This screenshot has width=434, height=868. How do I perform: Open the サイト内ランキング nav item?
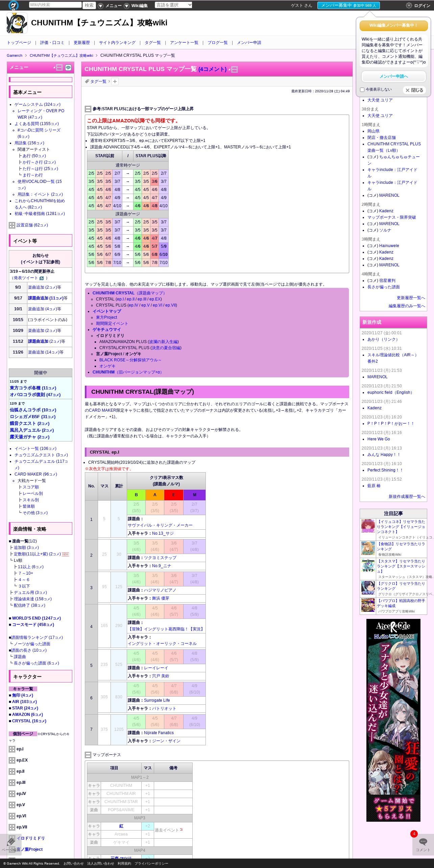[117, 43]
